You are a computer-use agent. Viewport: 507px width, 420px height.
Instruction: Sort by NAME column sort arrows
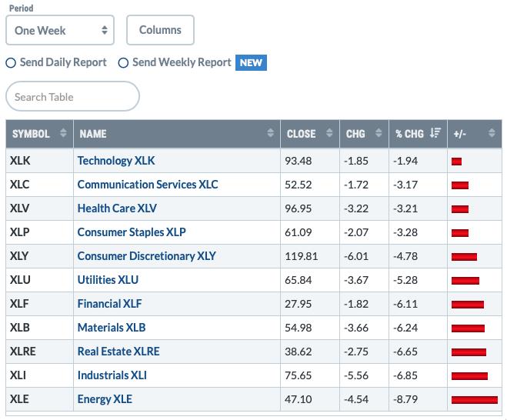(x=270, y=133)
